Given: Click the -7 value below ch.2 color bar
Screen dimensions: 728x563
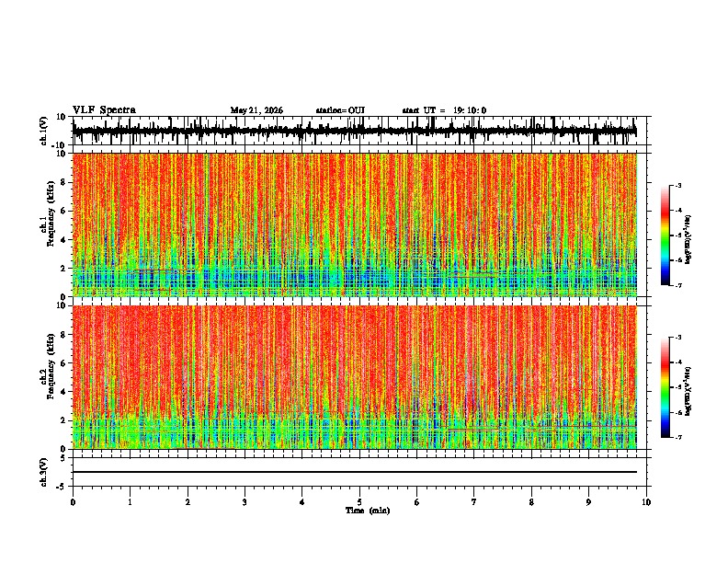Looking at the screenshot, I should tap(678, 438).
